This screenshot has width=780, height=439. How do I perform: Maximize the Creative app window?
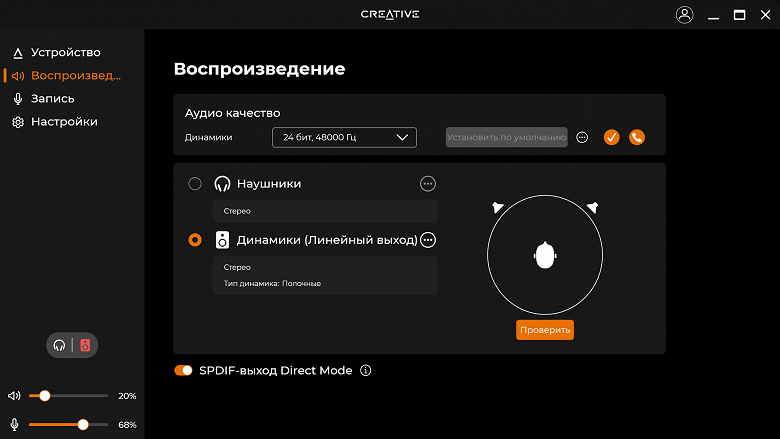pyautogui.click(x=740, y=15)
